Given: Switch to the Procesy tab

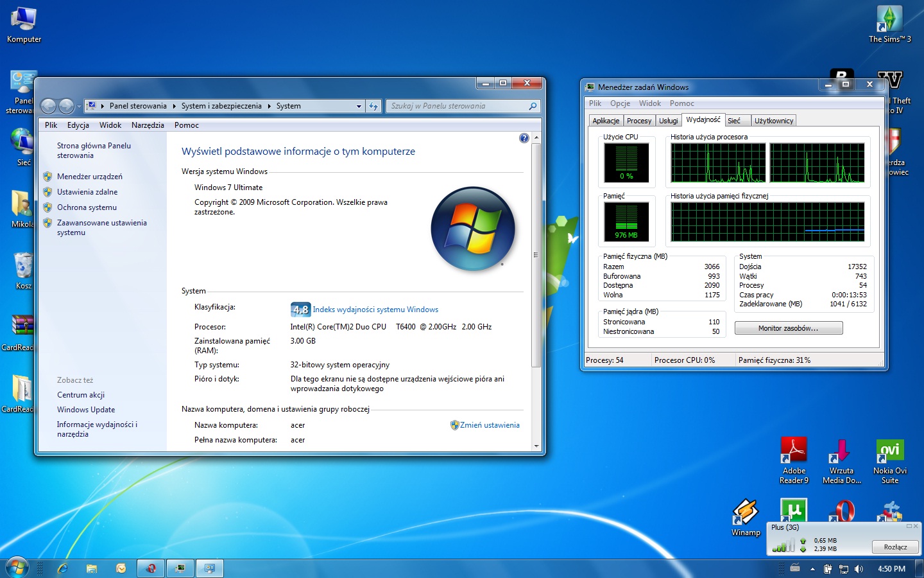Looking at the screenshot, I should (x=639, y=121).
